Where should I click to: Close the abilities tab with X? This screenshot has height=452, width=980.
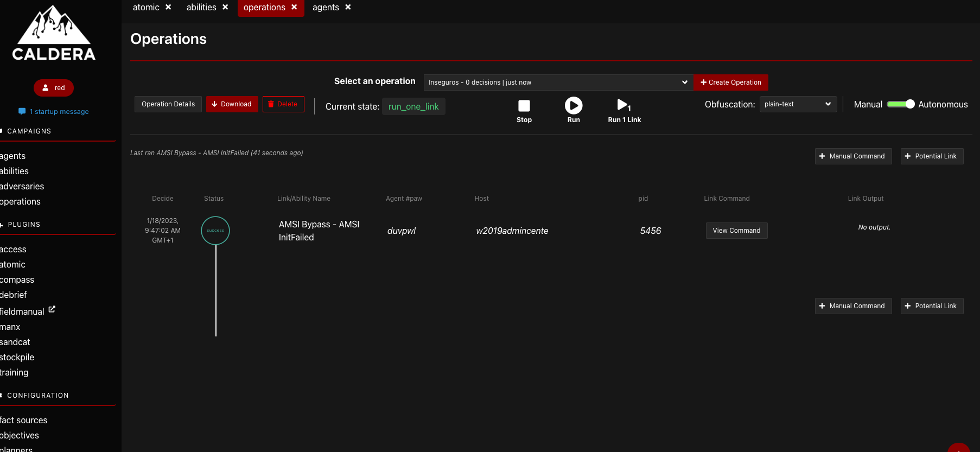tap(225, 7)
